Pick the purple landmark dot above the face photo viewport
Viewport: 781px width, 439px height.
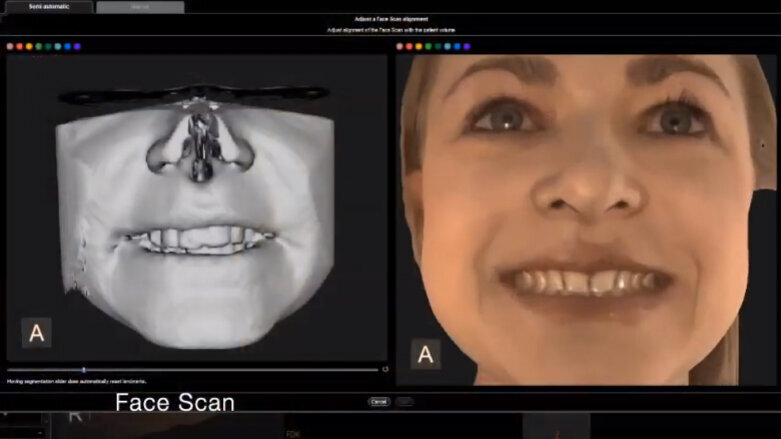point(467,46)
